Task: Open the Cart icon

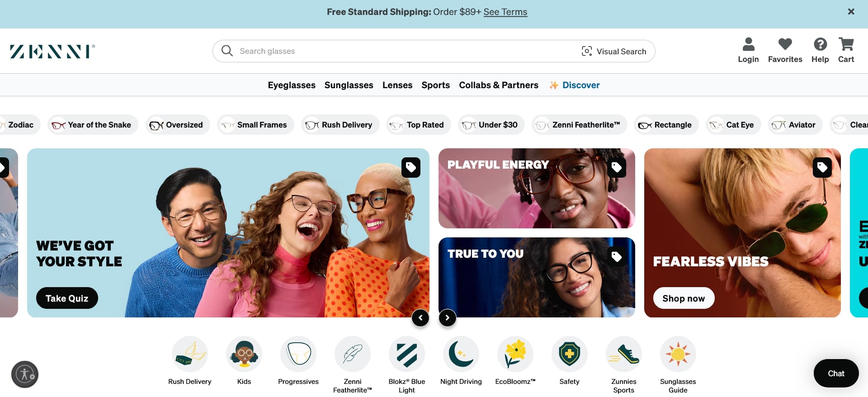Action: pos(846,44)
